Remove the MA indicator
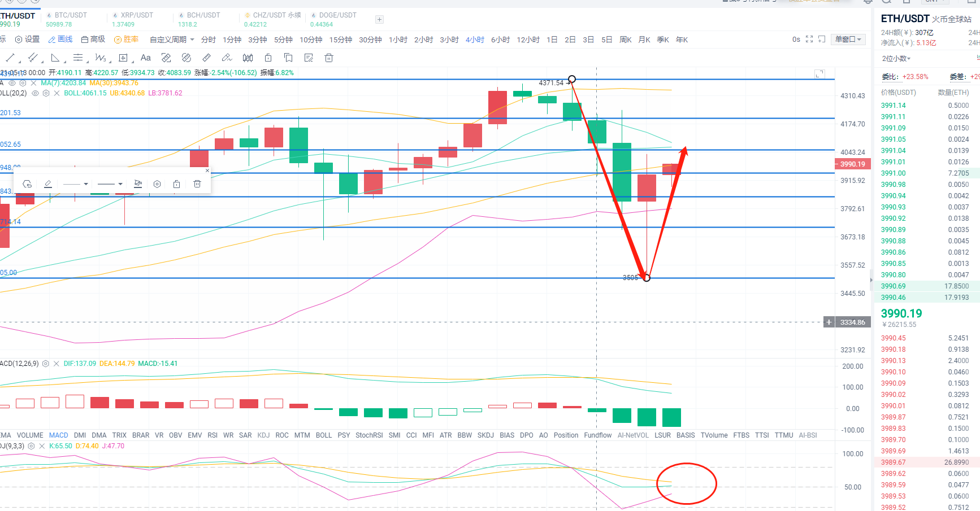 pyautogui.click(x=34, y=83)
